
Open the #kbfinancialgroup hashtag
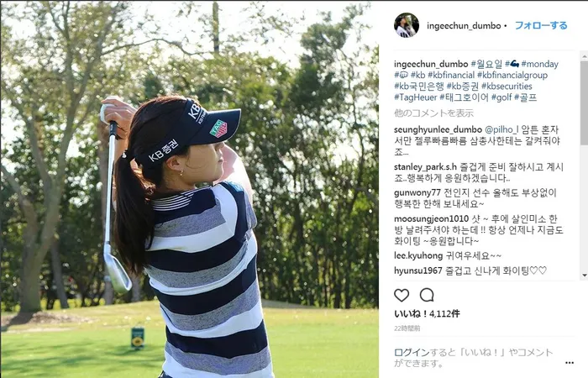click(x=512, y=75)
